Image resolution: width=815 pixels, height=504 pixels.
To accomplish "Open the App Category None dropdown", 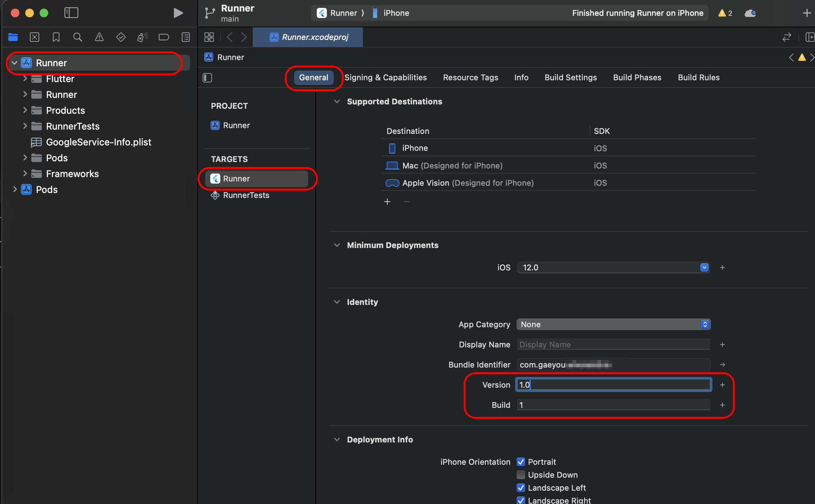I will [613, 324].
